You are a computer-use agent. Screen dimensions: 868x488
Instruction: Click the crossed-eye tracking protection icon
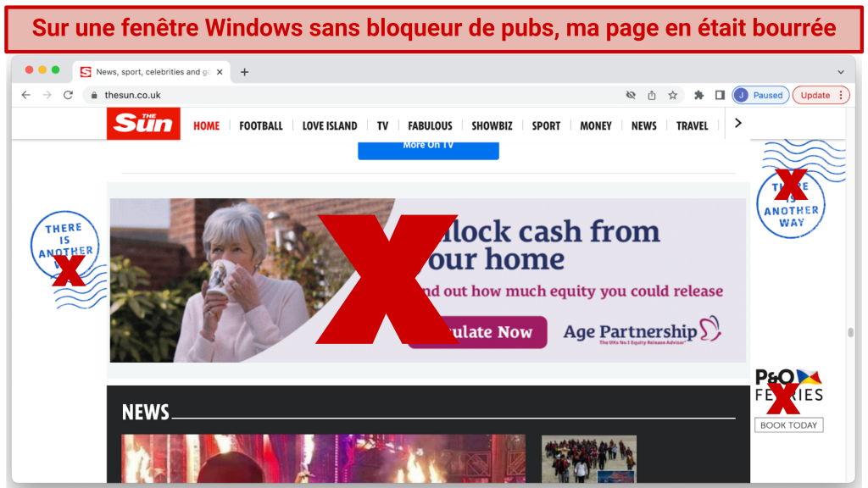click(x=631, y=95)
